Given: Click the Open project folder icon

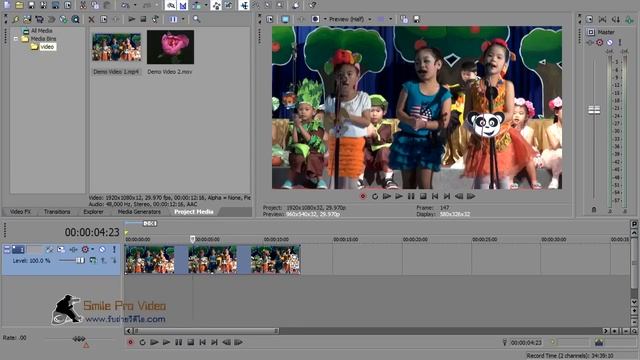Looking at the screenshot, I should pos(19,5).
